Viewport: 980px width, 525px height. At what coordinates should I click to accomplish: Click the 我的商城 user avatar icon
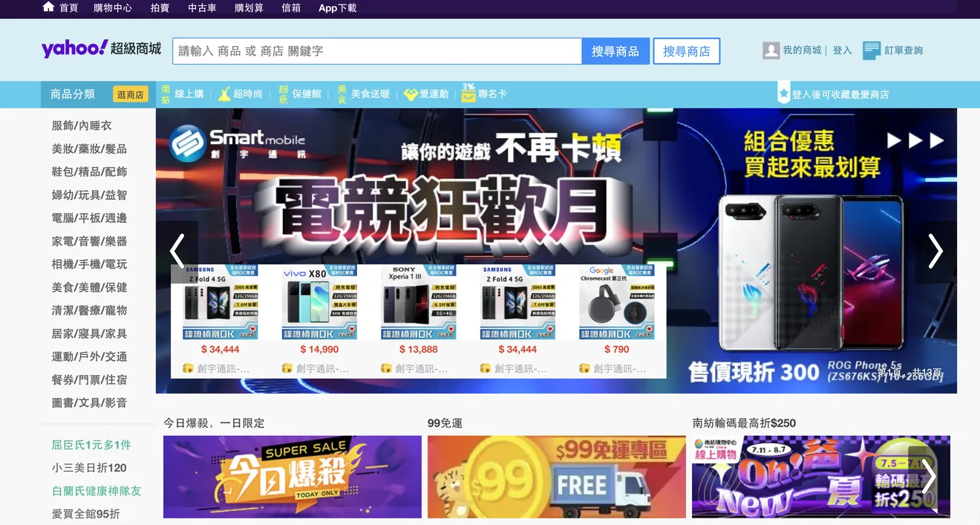tap(771, 50)
